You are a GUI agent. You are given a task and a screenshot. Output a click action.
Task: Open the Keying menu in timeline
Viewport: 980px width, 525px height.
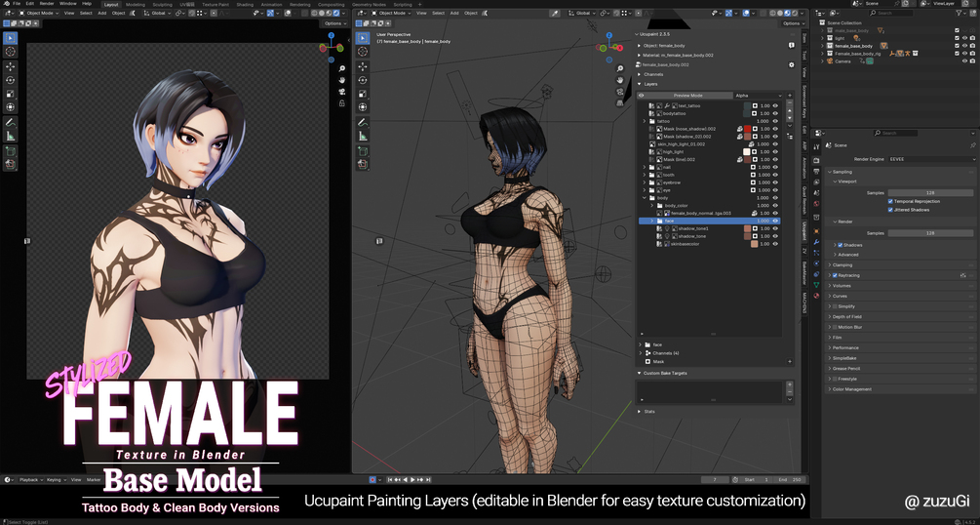point(55,480)
